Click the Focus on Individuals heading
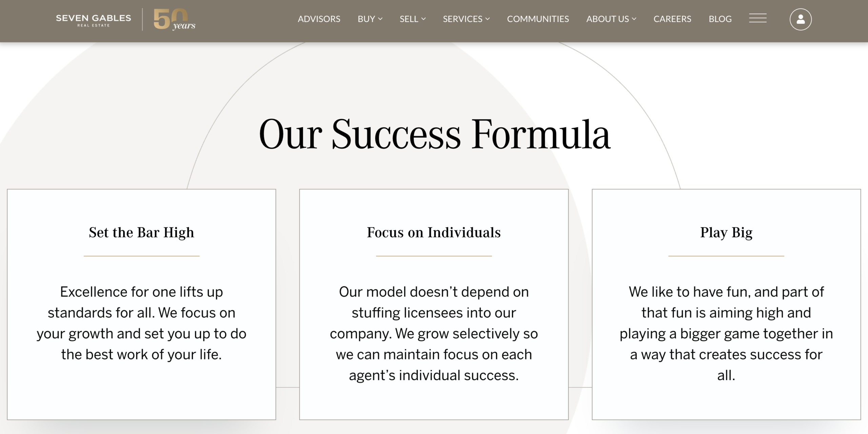This screenshot has width=868, height=434. point(434,233)
